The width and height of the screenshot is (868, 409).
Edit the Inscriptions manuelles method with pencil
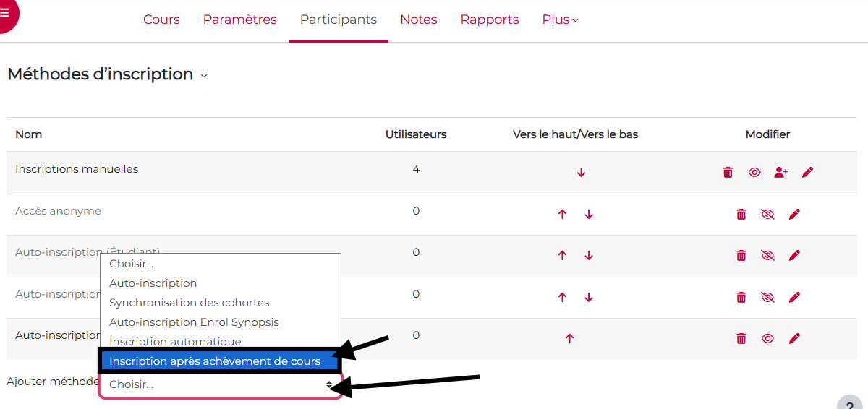click(808, 172)
